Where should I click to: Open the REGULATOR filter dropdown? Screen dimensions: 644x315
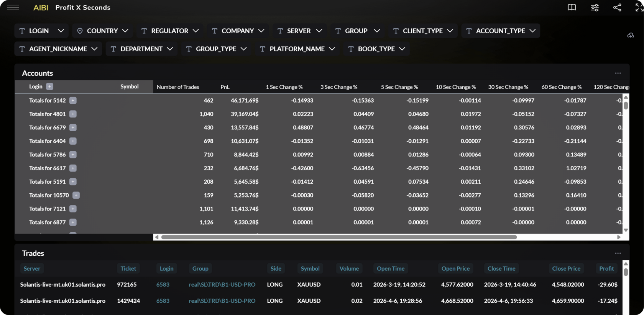click(x=170, y=31)
